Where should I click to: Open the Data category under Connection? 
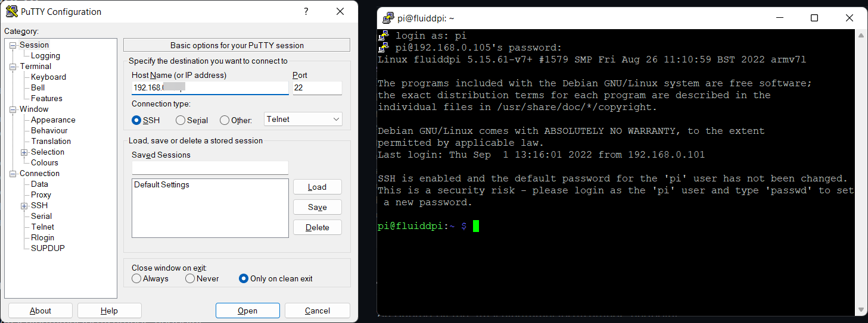click(39, 184)
